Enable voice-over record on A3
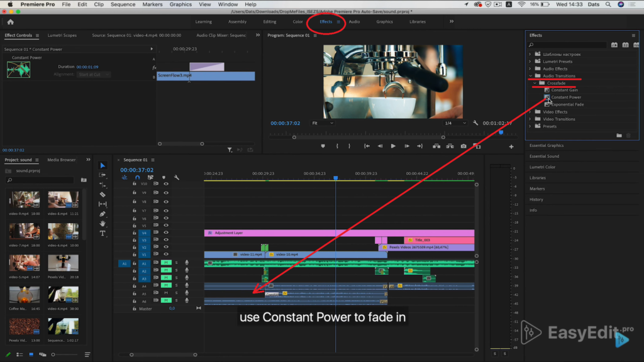The width and height of the screenshot is (644, 362). point(187,278)
